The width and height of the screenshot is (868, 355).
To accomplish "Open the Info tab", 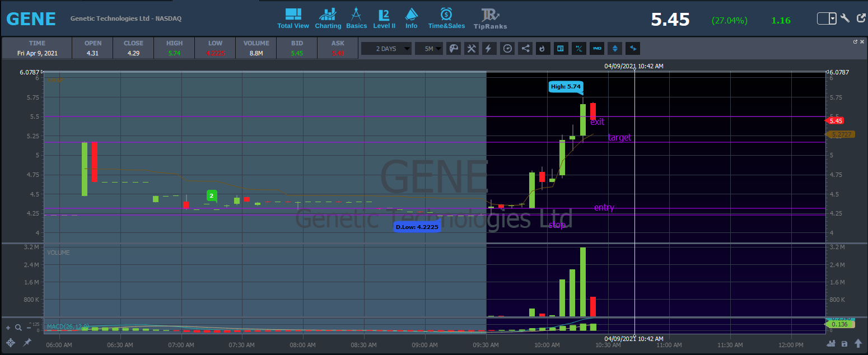I will pos(412,18).
